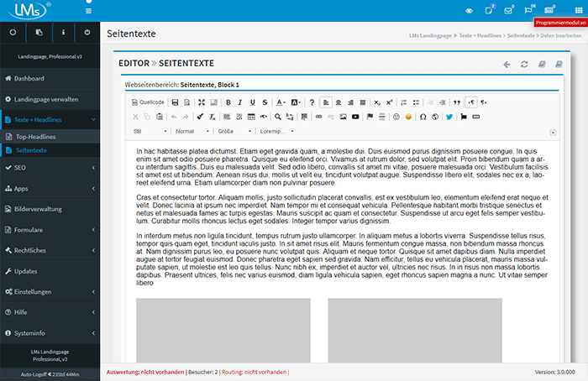Insert a smiley face
Viewport: 588px width, 381px height.
click(x=396, y=117)
